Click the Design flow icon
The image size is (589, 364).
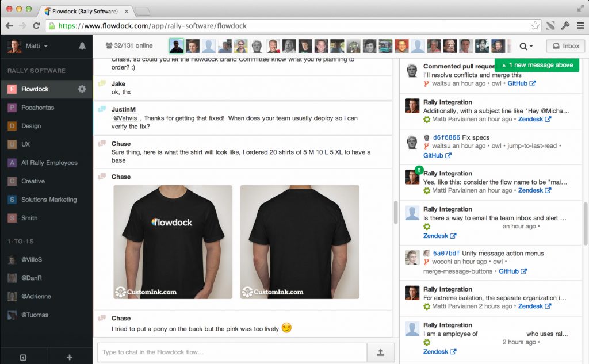pyautogui.click(x=12, y=126)
